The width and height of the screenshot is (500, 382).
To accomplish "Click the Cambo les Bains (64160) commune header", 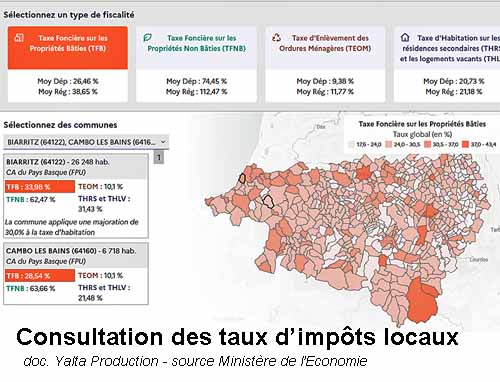I will tap(76, 256).
